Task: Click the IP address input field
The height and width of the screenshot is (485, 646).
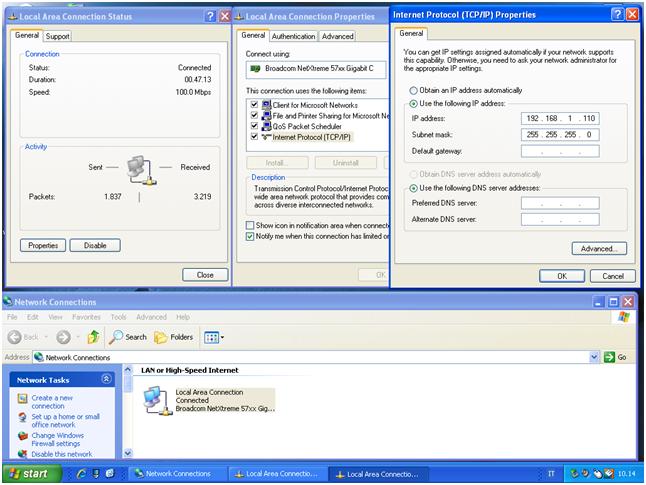Action: pos(560,118)
